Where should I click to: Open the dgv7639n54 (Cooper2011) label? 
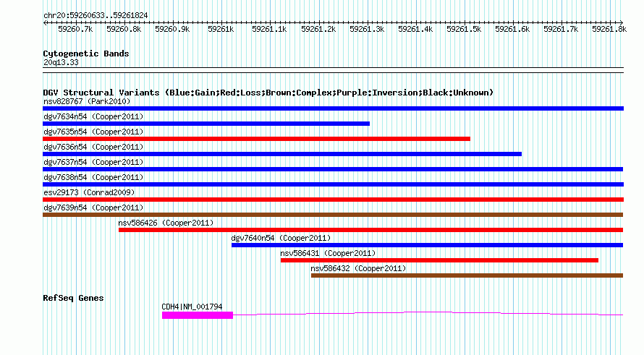(x=93, y=208)
